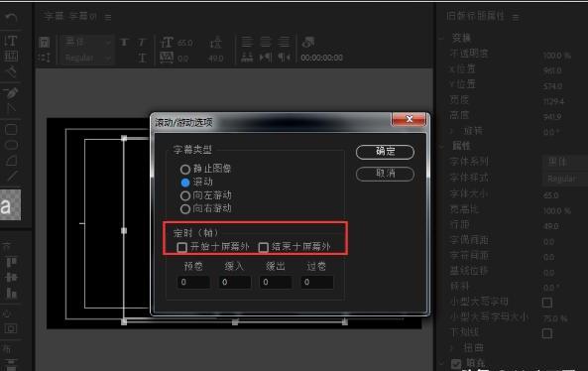This screenshot has width=588, height=371.
Task: Open the 字幕 panel menu
Action: pos(108,17)
